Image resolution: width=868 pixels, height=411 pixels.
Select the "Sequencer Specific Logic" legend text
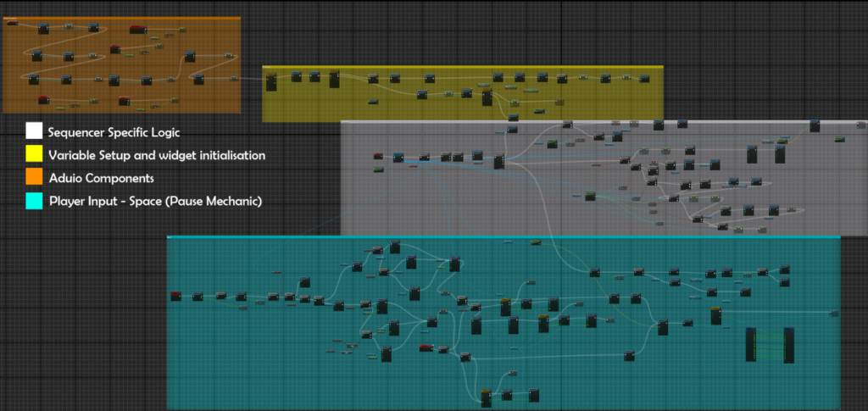(114, 132)
